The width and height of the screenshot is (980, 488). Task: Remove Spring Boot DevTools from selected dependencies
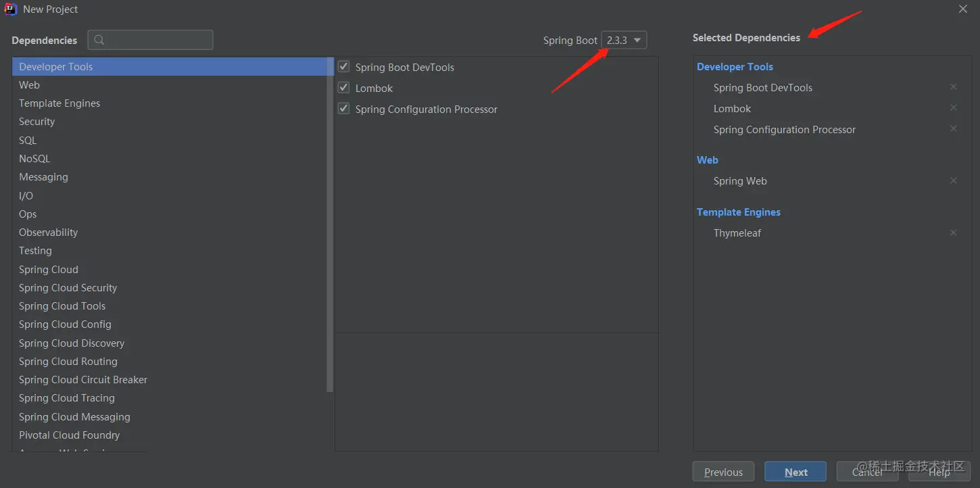954,87
